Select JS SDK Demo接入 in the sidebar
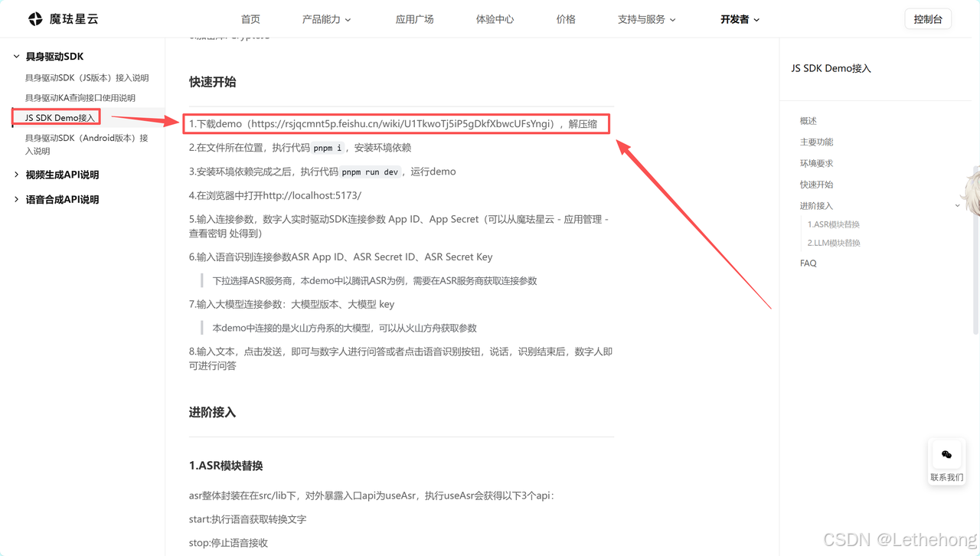Screen dimensions: 980x556 [x=55, y=117]
